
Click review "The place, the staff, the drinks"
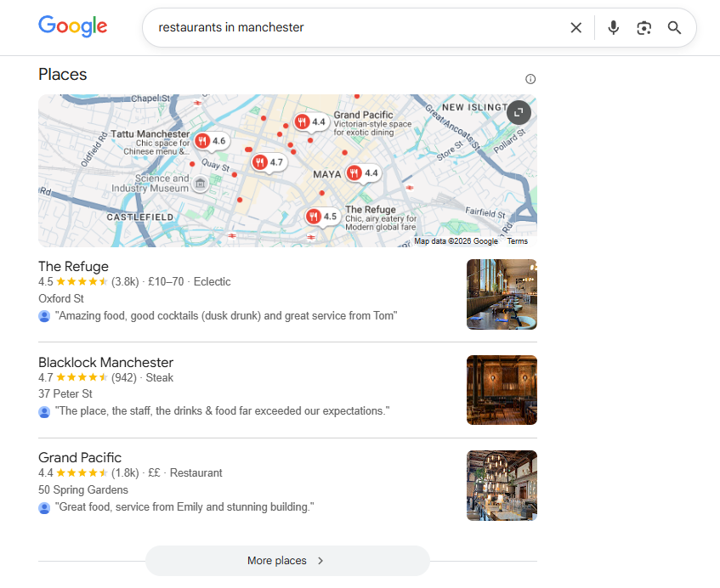pos(222,410)
